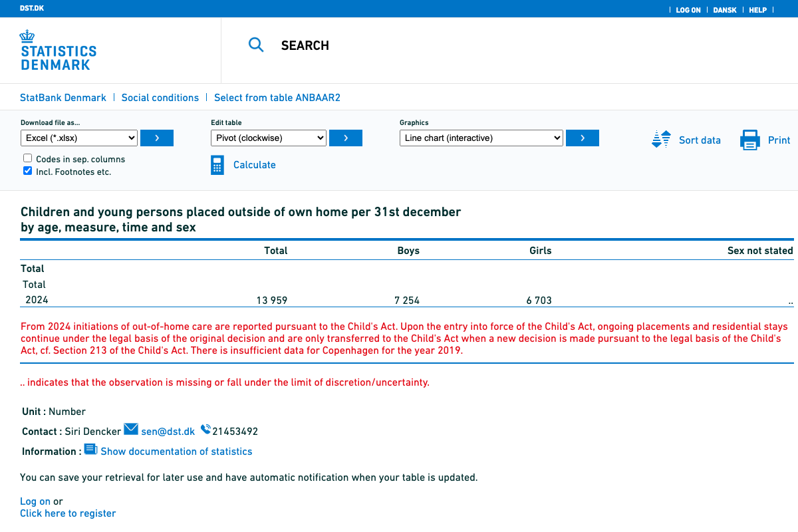798x532 pixels.
Task: Enable Codes in sep. columns checkbox
Action: pyautogui.click(x=28, y=158)
